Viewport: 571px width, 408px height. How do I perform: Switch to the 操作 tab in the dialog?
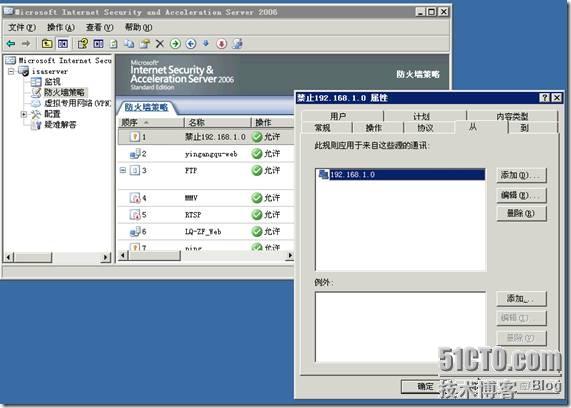(374, 128)
